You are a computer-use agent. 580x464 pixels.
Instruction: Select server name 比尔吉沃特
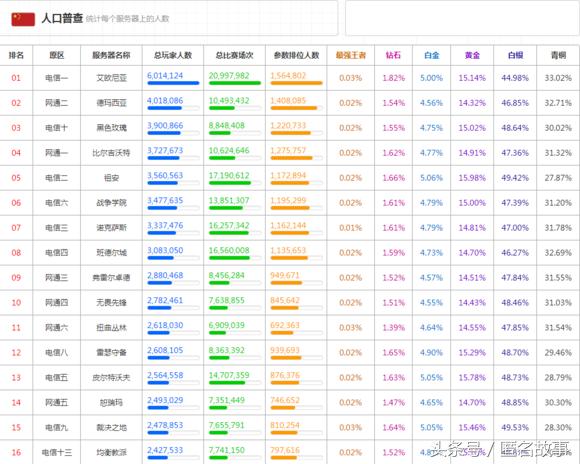[111, 153]
